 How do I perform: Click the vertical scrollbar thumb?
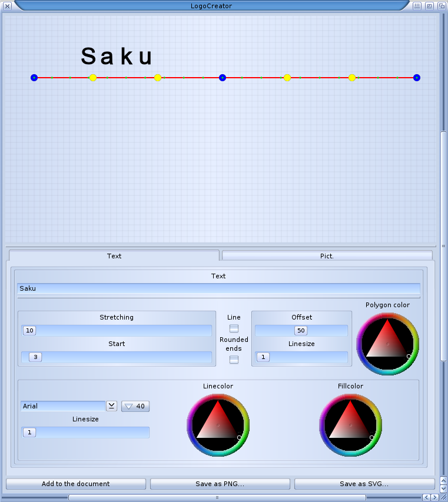(443, 246)
